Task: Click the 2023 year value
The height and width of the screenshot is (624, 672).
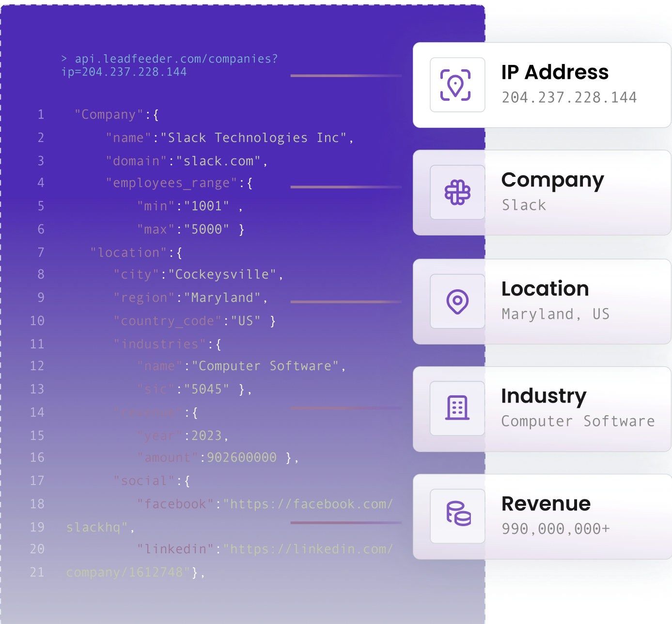Action: point(207,436)
